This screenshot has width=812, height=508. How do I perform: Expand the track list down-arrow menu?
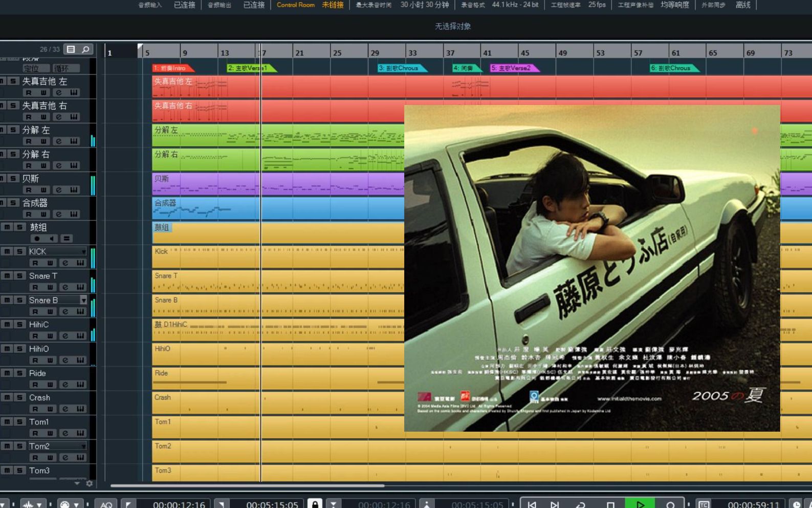[77, 483]
